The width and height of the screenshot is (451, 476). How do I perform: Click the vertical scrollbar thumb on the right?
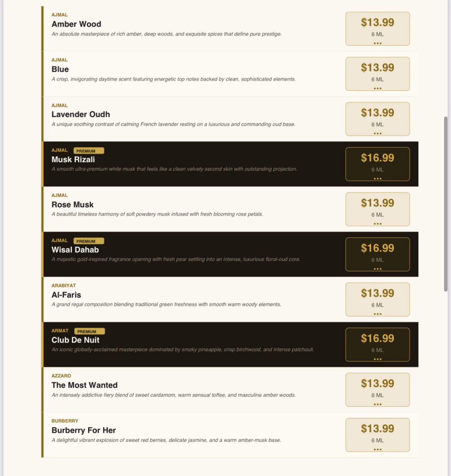446,204
